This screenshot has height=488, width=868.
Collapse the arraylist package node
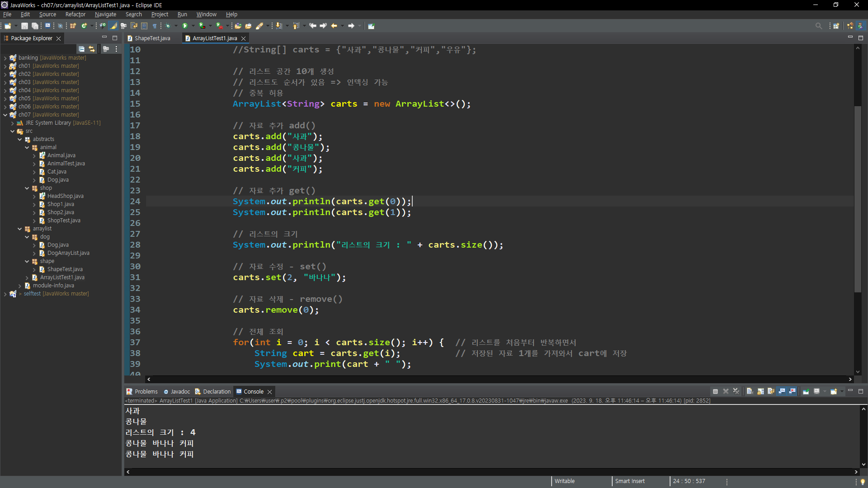(x=20, y=229)
